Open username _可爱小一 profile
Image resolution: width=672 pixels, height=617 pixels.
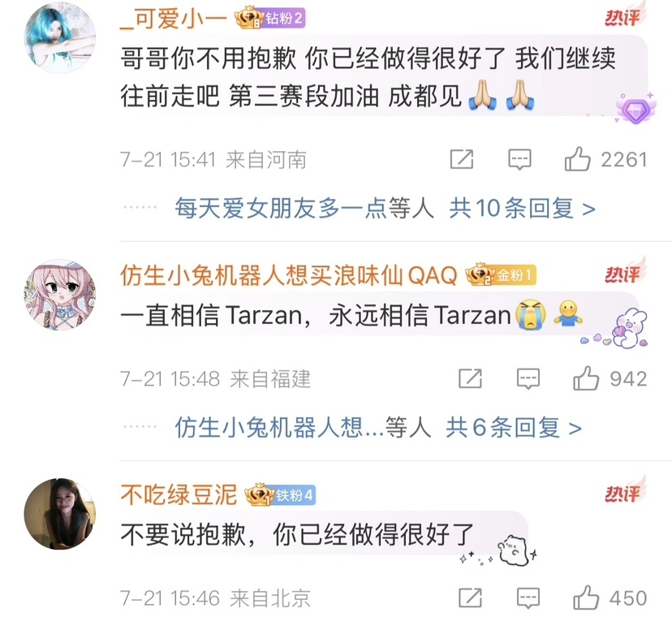(174, 19)
